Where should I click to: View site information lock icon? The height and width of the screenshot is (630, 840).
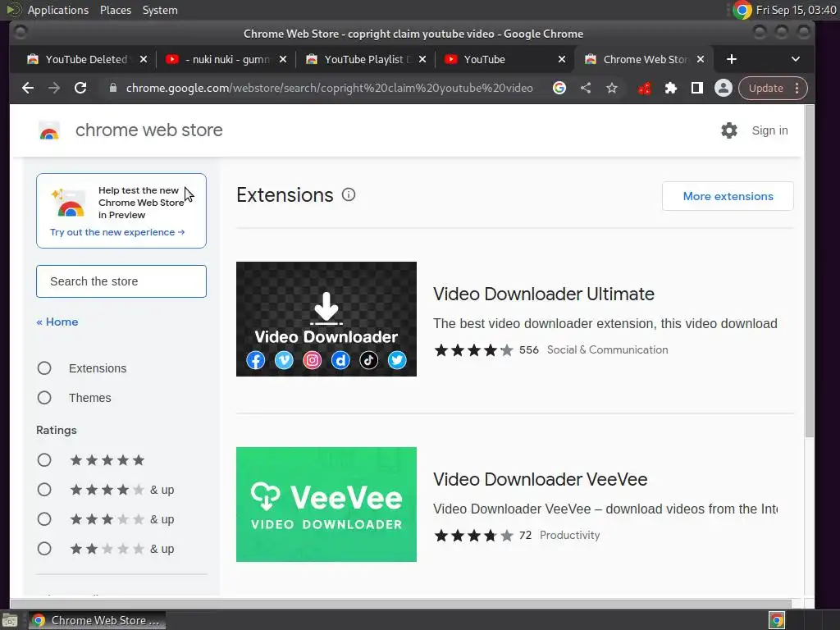113,88
